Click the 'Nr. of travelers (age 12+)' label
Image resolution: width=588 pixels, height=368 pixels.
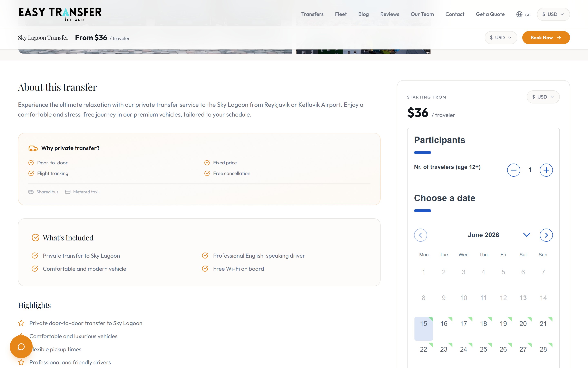click(x=447, y=167)
